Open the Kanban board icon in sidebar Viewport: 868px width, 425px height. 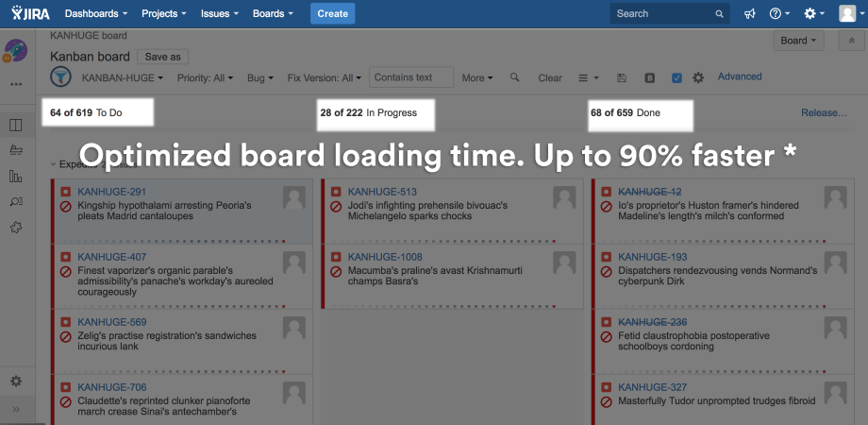(15, 125)
